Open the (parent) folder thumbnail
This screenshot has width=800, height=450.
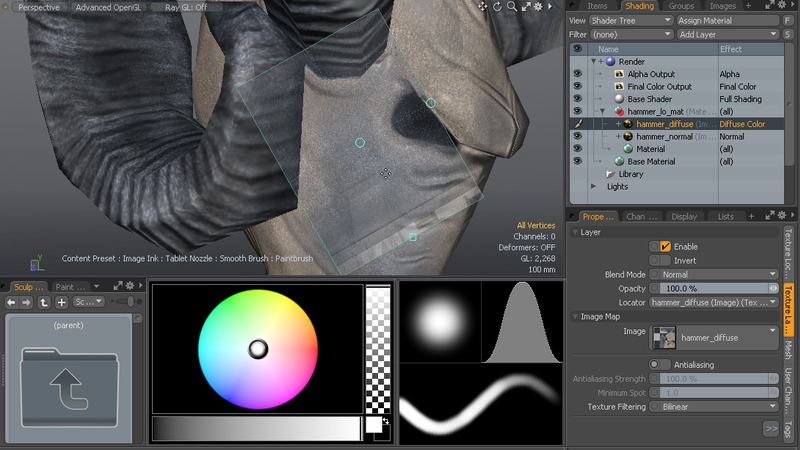point(68,376)
